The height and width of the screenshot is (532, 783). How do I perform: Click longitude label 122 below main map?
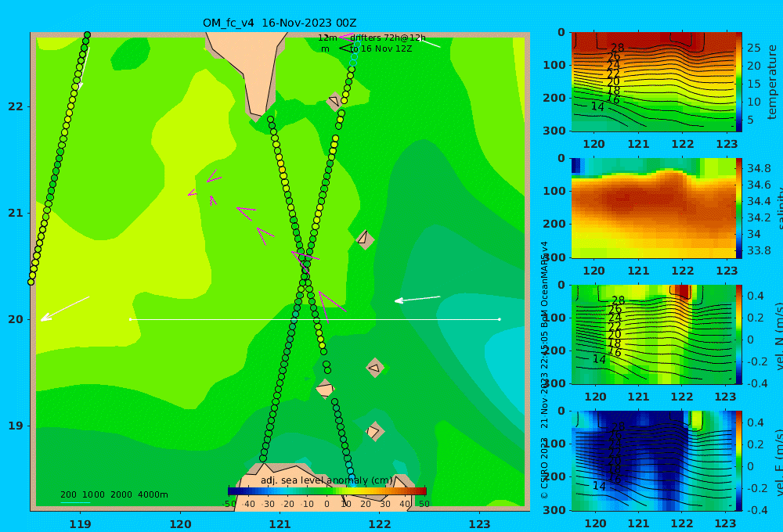tap(380, 524)
